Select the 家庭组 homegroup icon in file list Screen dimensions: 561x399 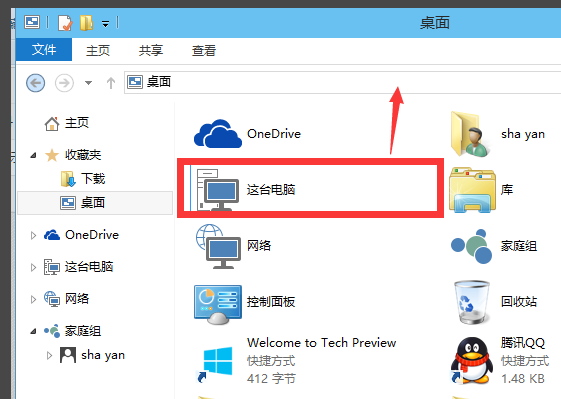point(472,246)
